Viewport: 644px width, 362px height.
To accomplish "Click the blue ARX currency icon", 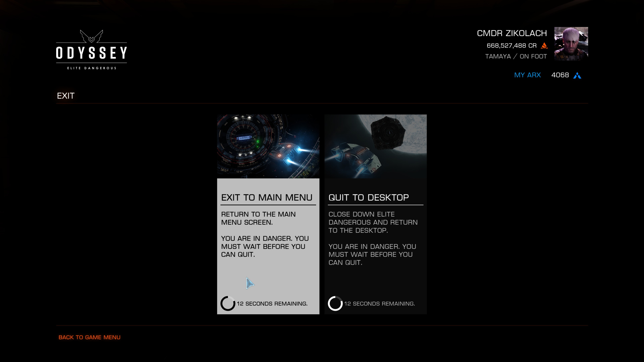I will 577,75.
